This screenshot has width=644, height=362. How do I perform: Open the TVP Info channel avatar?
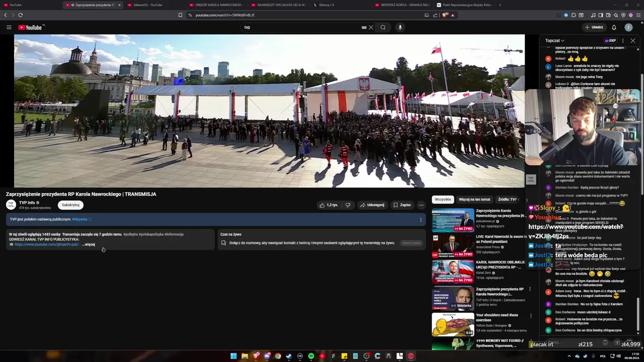(x=11, y=205)
